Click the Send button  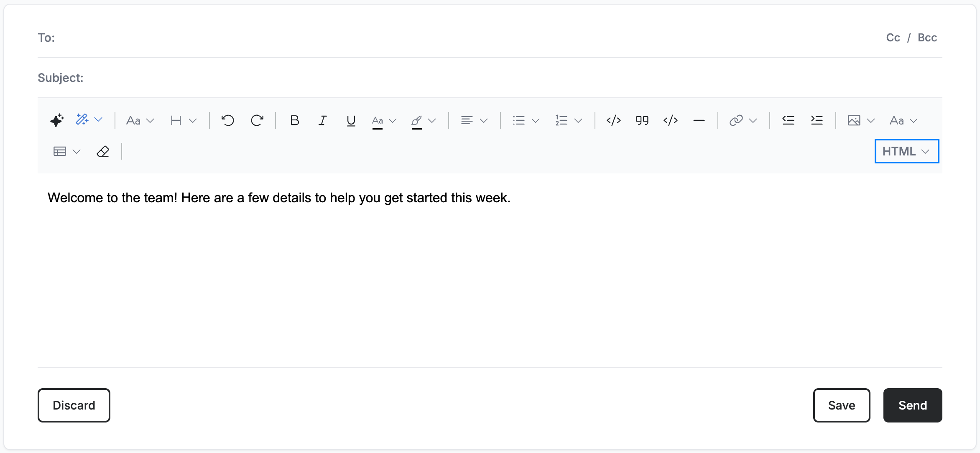coord(912,405)
